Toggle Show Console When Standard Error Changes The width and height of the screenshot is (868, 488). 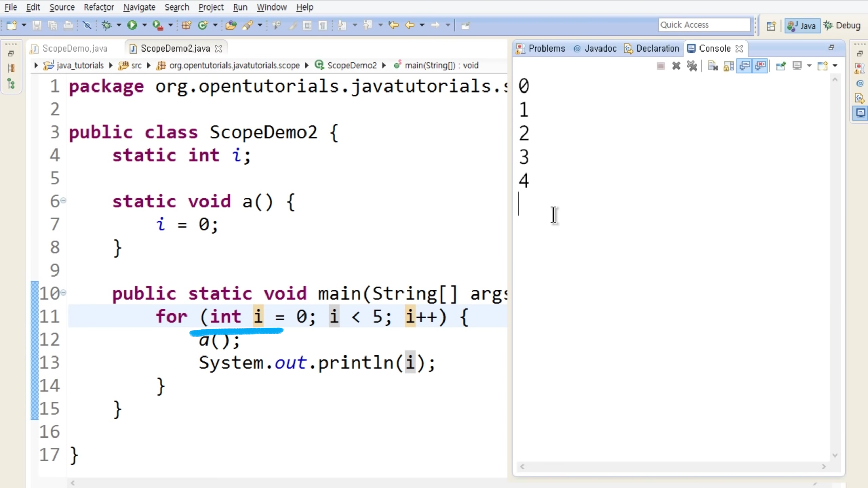click(x=761, y=66)
